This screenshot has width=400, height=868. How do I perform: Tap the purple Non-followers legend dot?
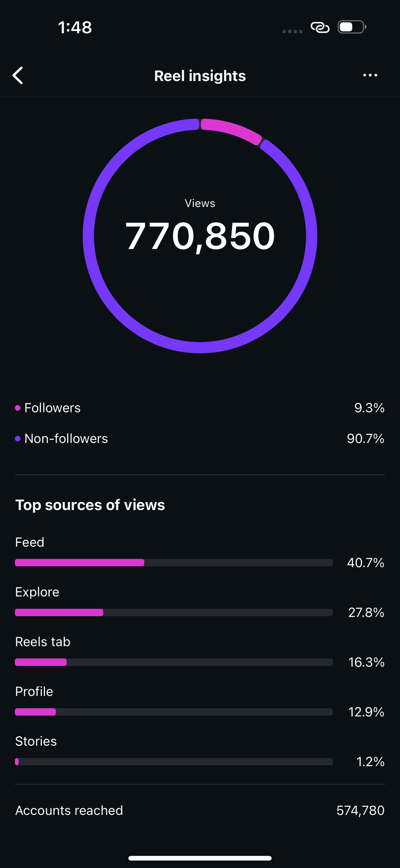[18, 439]
